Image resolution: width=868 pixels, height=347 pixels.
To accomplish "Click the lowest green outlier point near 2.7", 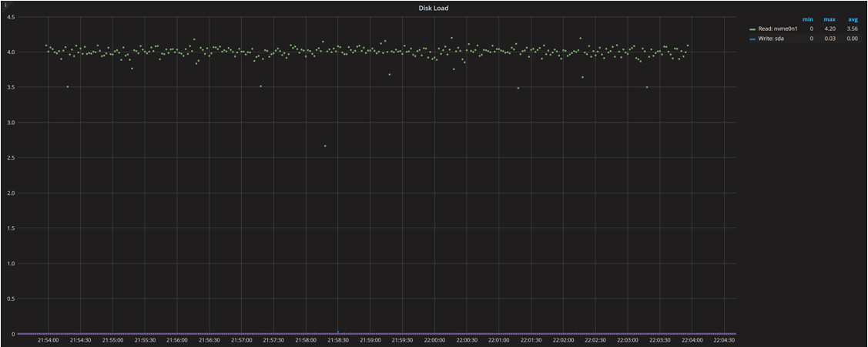I will pyautogui.click(x=325, y=146).
